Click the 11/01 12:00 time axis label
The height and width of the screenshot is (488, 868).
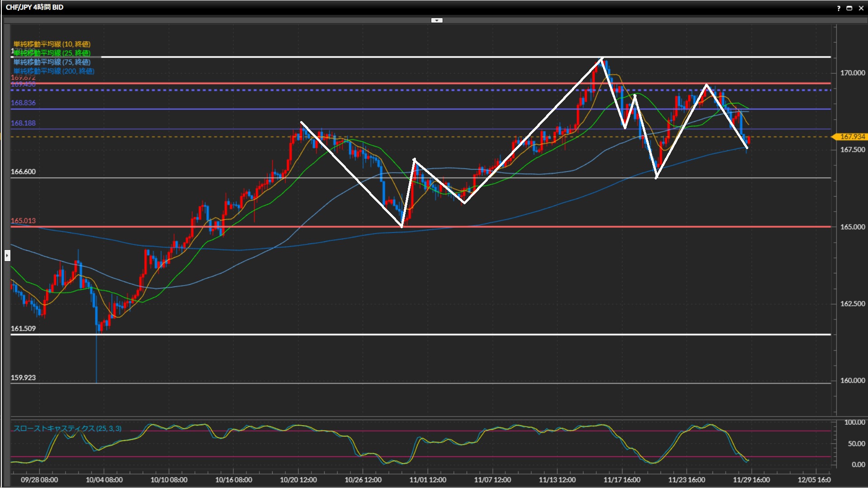pyautogui.click(x=428, y=480)
